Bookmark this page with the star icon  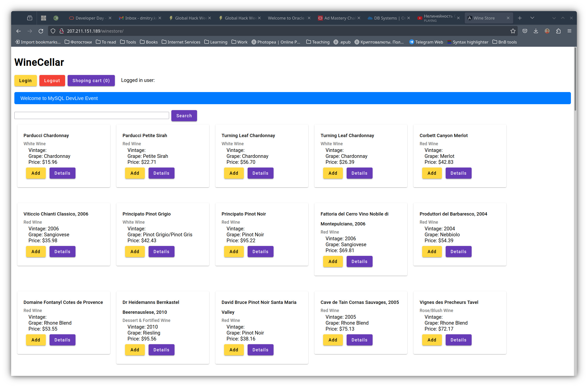tap(513, 31)
